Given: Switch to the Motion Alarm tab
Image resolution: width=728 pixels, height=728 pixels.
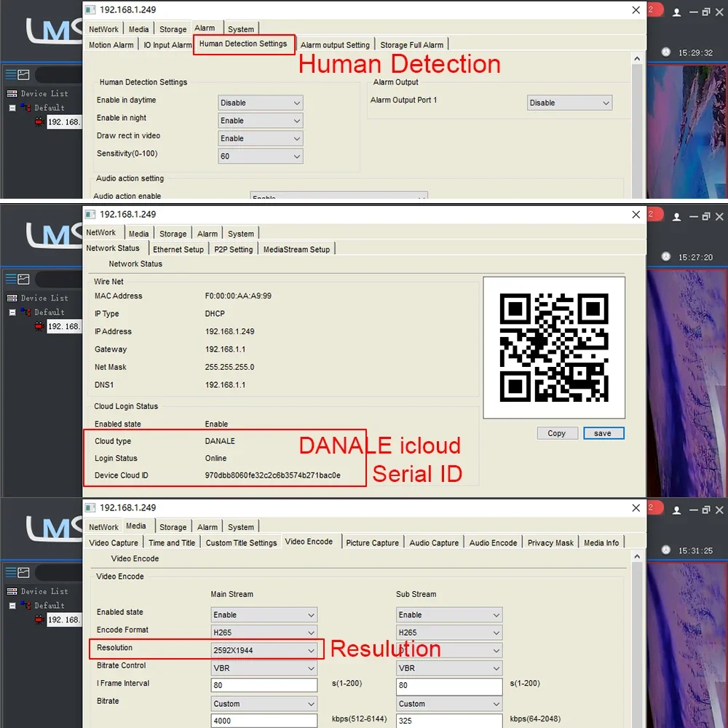Looking at the screenshot, I should coord(111,45).
